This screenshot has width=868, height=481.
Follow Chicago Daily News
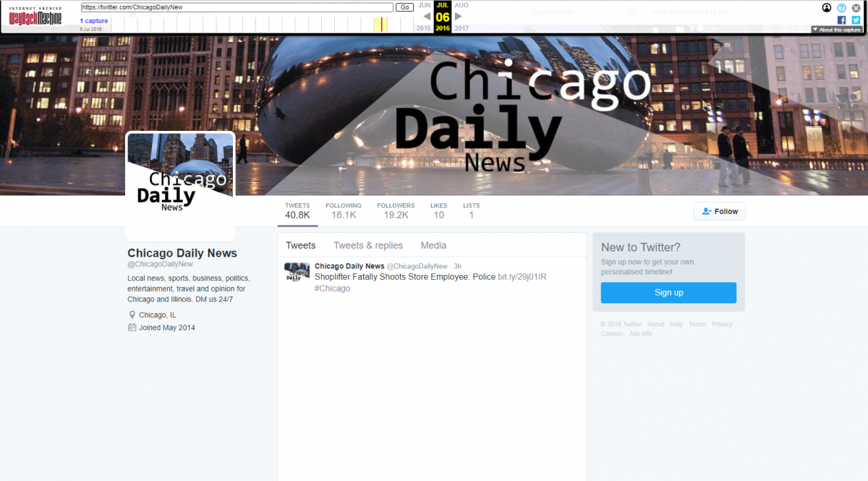click(x=719, y=211)
